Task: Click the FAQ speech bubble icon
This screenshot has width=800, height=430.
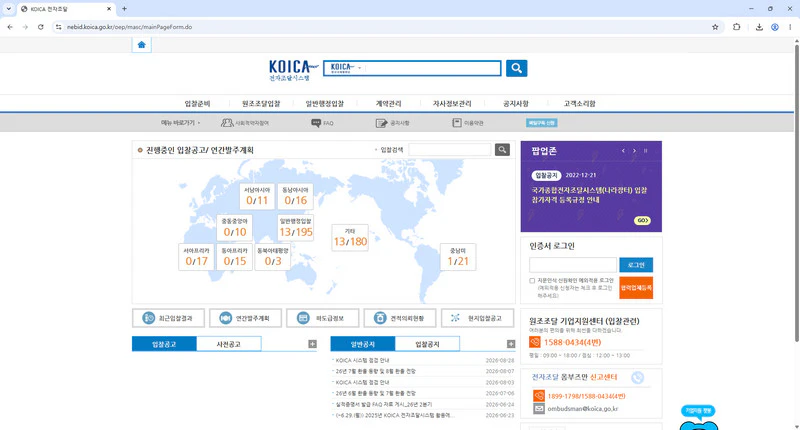Action: point(316,123)
